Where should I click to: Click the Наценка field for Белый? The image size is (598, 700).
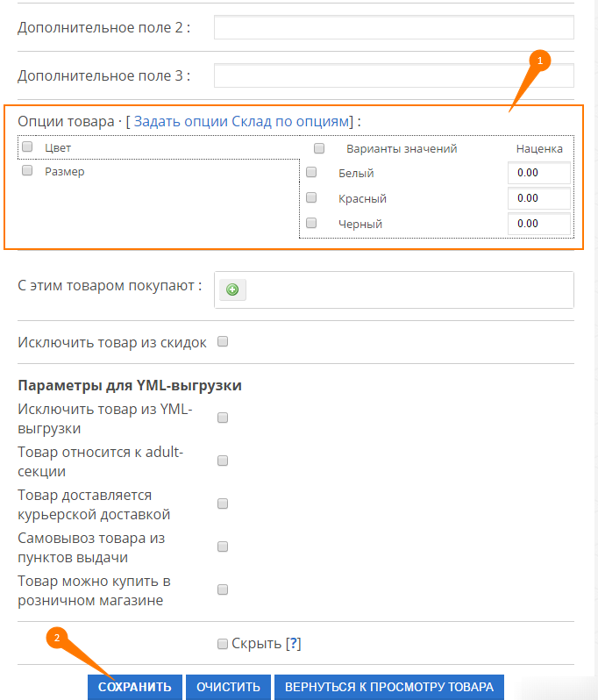[x=538, y=173]
